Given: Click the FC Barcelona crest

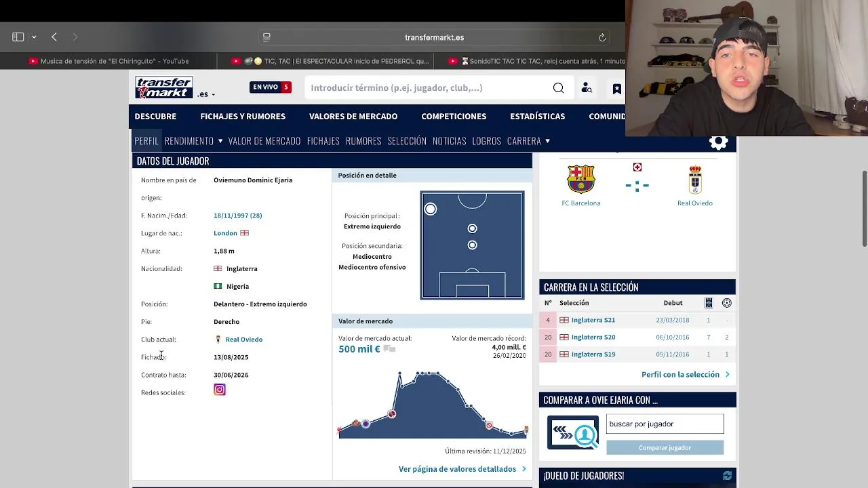Looking at the screenshot, I should pyautogui.click(x=581, y=180).
